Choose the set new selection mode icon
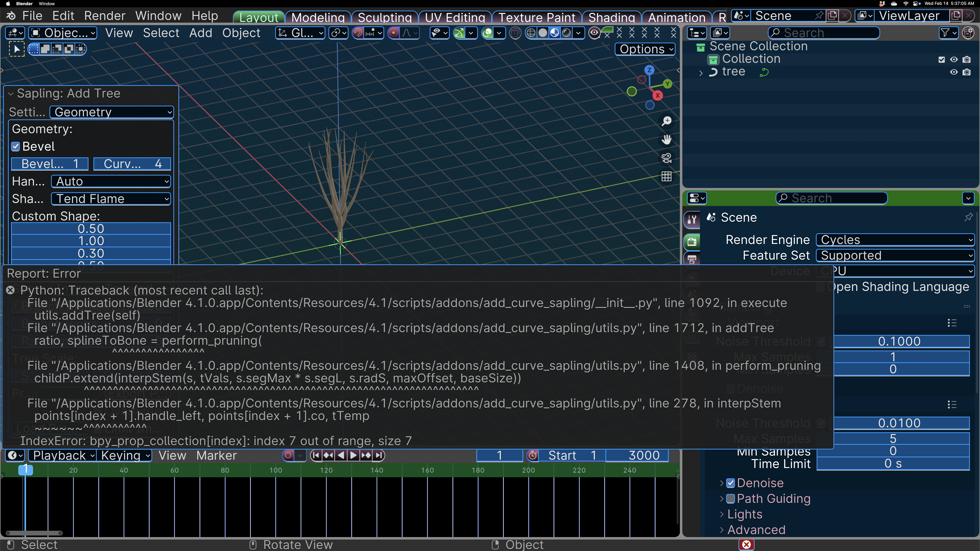The height and width of the screenshot is (551, 980). 34,49
